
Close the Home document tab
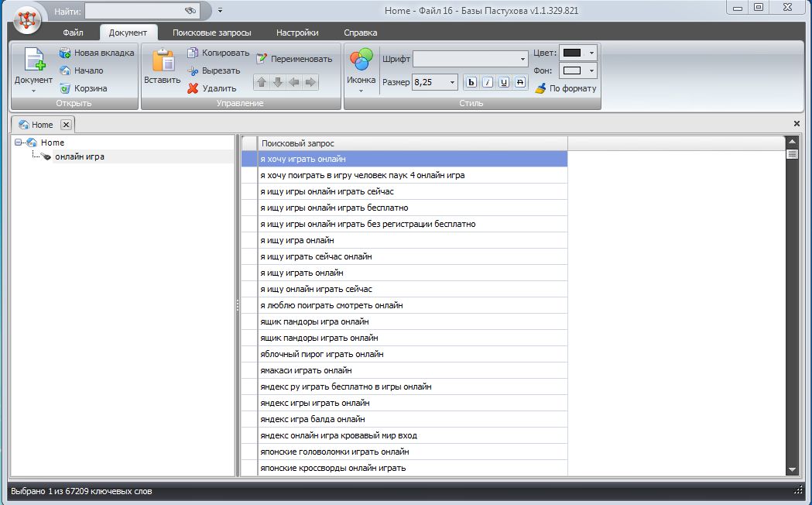click(x=66, y=125)
